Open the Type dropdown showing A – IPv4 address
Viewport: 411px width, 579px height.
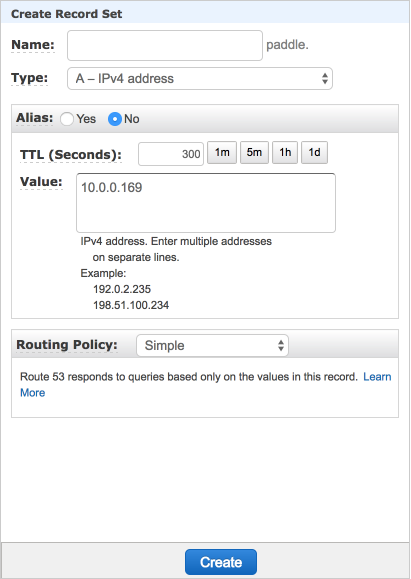pyautogui.click(x=200, y=79)
